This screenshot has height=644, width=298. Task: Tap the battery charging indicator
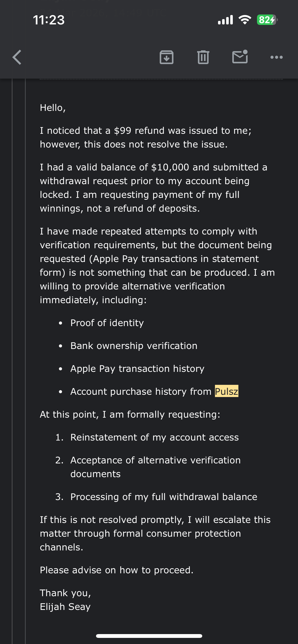pos(267,20)
